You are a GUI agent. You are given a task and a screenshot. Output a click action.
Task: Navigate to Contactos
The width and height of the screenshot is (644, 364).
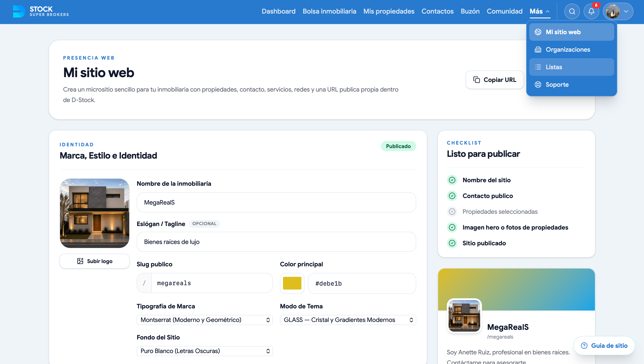(x=437, y=11)
